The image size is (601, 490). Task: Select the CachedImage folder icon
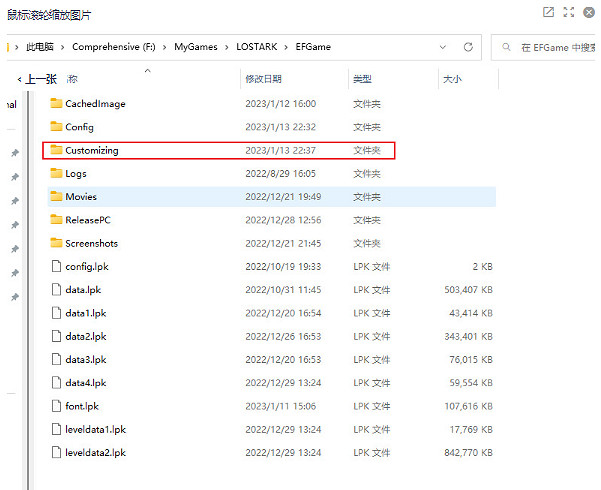(56, 104)
